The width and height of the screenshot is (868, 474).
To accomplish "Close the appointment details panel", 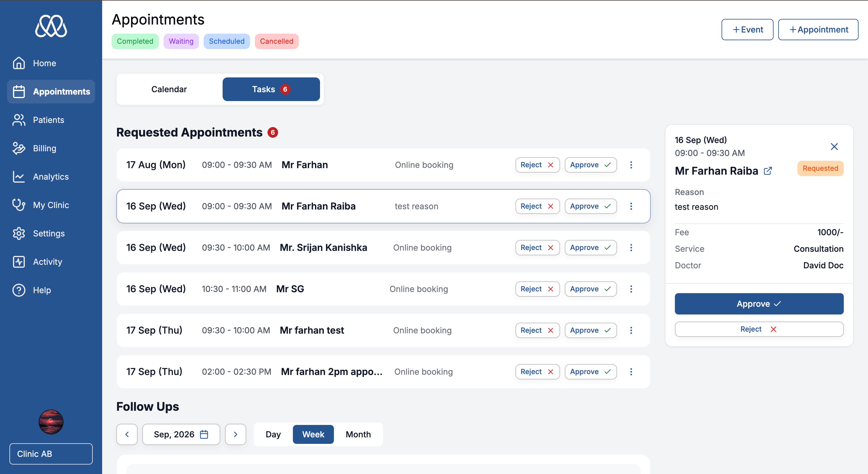I will coord(834,146).
